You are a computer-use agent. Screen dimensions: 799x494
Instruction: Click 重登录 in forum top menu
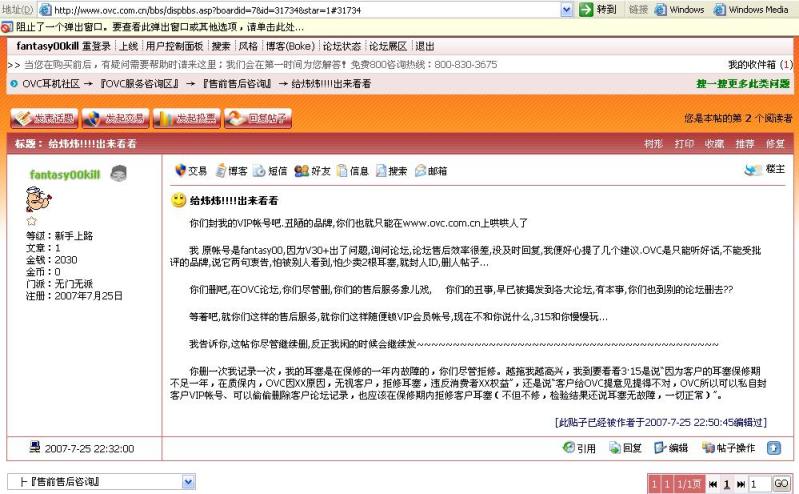[96, 46]
